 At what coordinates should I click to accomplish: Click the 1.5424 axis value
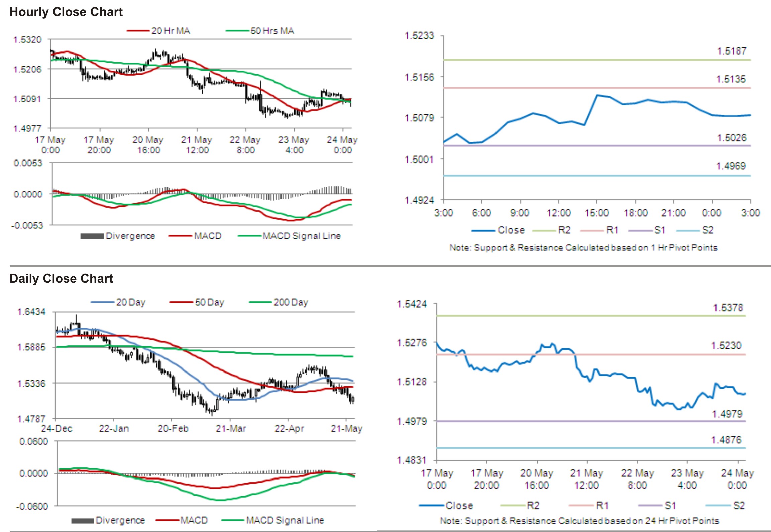point(412,304)
